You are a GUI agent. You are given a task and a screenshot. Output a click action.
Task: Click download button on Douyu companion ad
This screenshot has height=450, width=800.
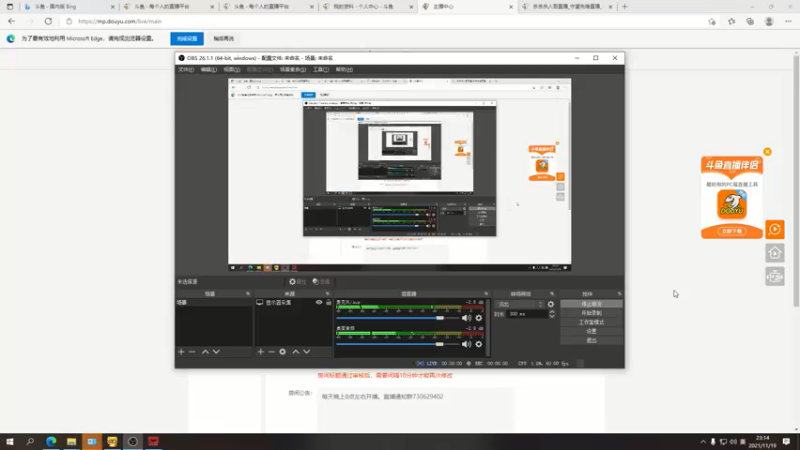[x=732, y=231]
